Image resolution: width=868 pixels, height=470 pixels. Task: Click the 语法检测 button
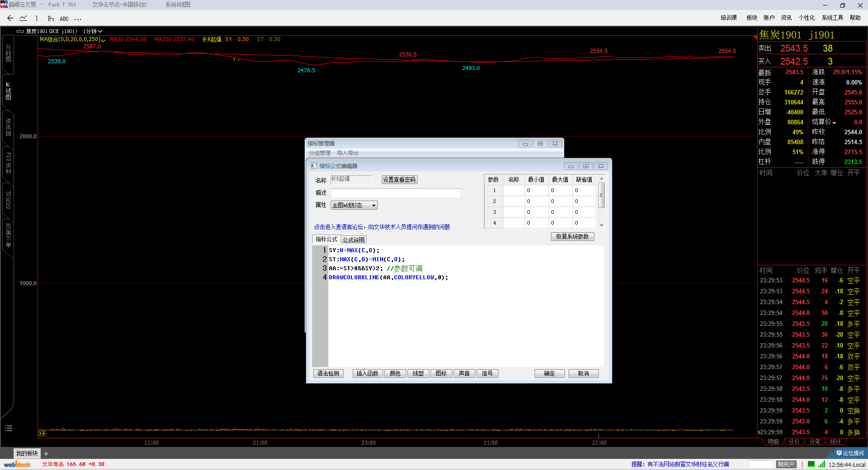click(x=328, y=373)
